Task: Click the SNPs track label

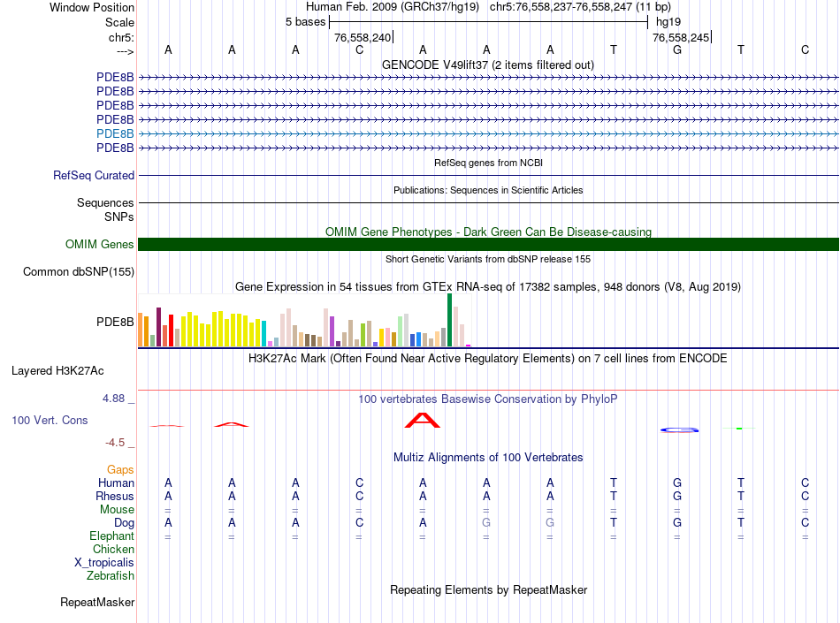Action: (119, 217)
